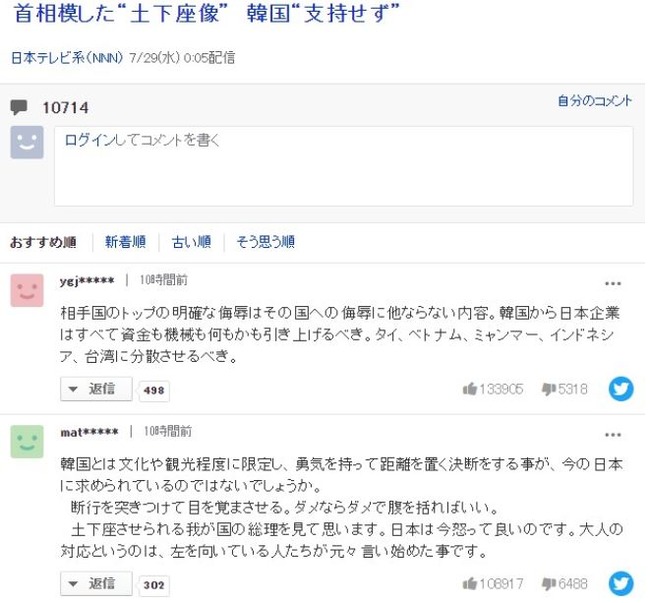Dislike the ygj***** comment with thumbs down
The image size is (650, 603).
[x=549, y=389]
